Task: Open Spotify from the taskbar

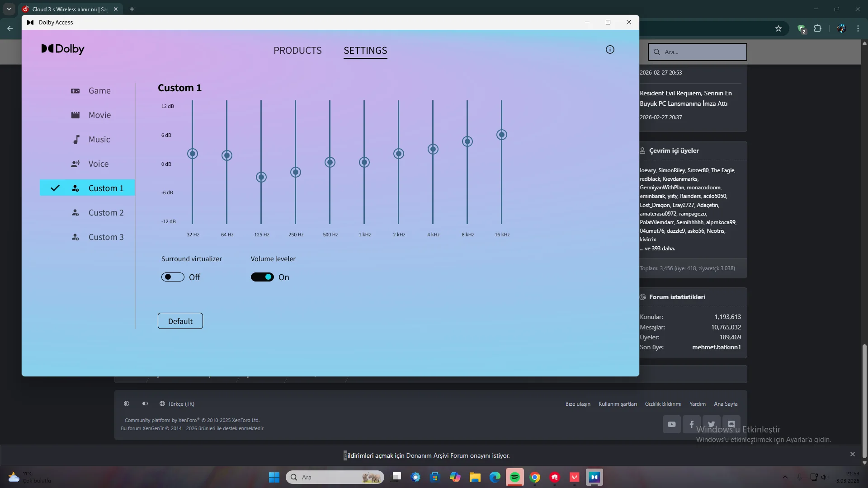Action: 514,477
